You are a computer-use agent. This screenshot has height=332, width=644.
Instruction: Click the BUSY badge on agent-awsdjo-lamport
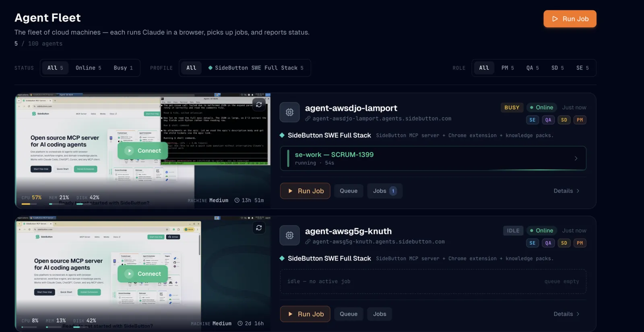tap(512, 108)
